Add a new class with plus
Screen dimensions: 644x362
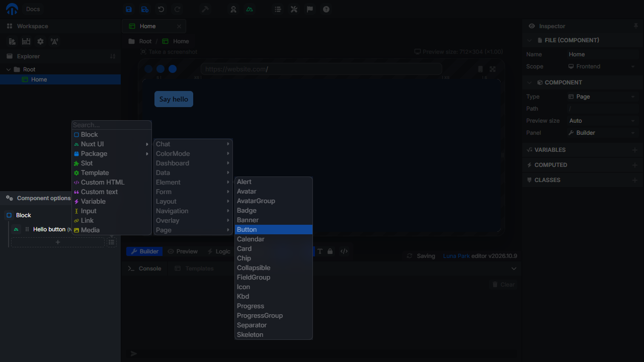pyautogui.click(x=634, y=180)
